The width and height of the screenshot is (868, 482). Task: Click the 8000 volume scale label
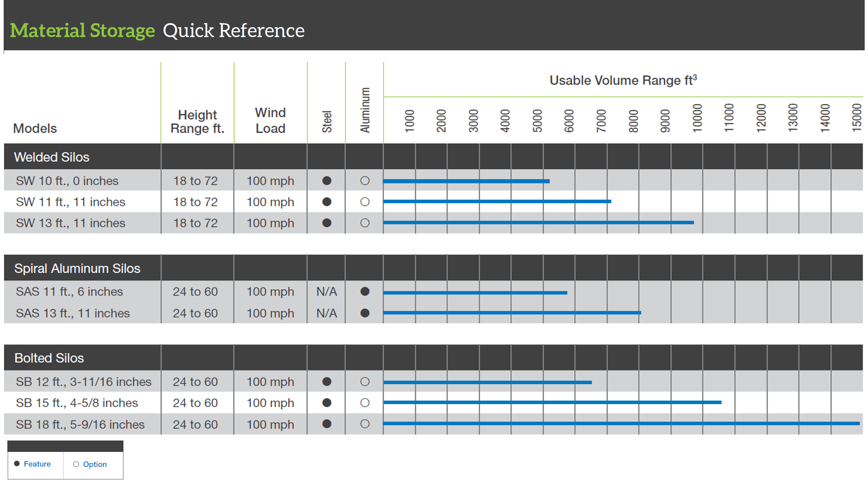point(633,121)
